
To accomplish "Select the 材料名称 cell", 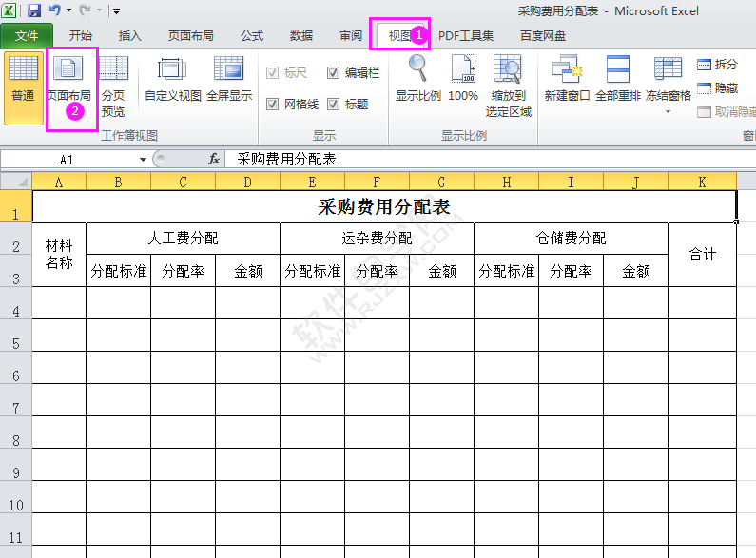I will 59,255.
